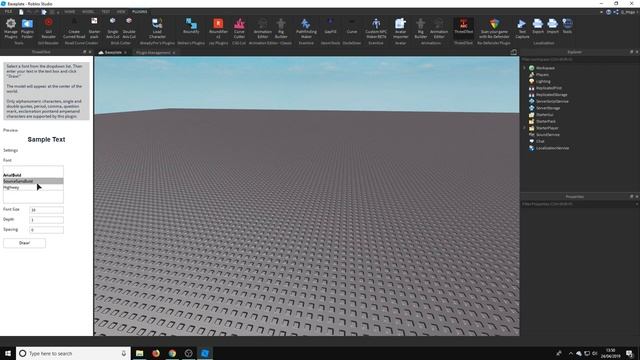Open the Manage Plugins tool

tap(11, 28)
